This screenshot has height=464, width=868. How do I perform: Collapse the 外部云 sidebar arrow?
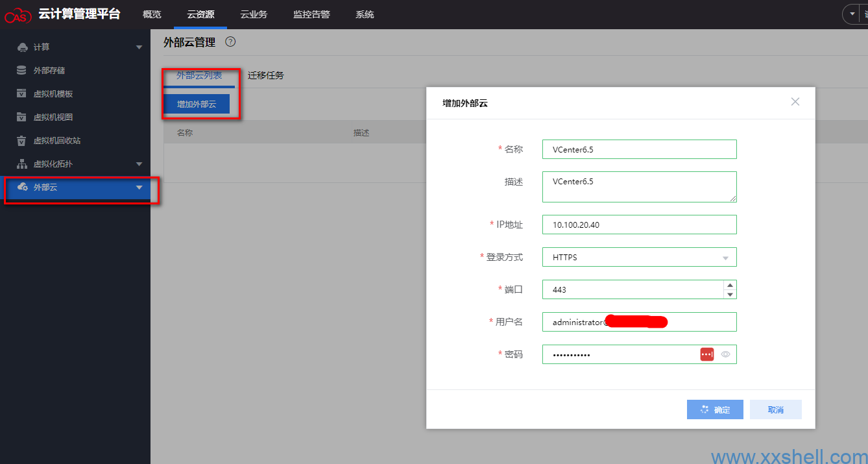139,188
